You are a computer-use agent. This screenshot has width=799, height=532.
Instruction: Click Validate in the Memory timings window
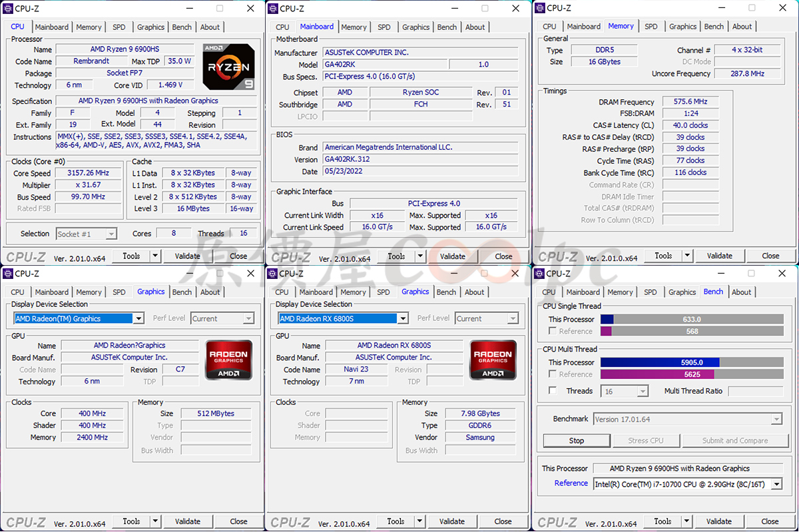pos(719,256)
